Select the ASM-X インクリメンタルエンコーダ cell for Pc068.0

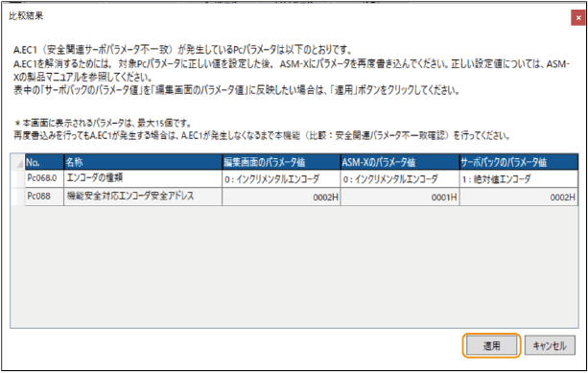tap(400, 178)
